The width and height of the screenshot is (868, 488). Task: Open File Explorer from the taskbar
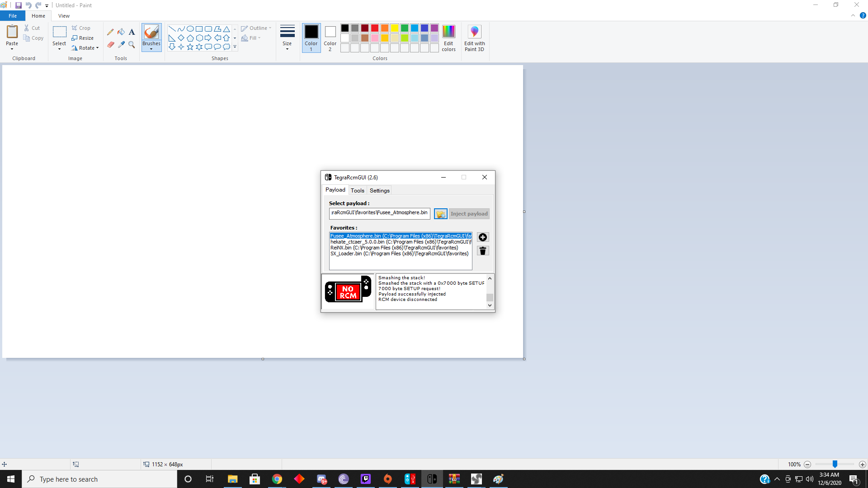(233, 479)
